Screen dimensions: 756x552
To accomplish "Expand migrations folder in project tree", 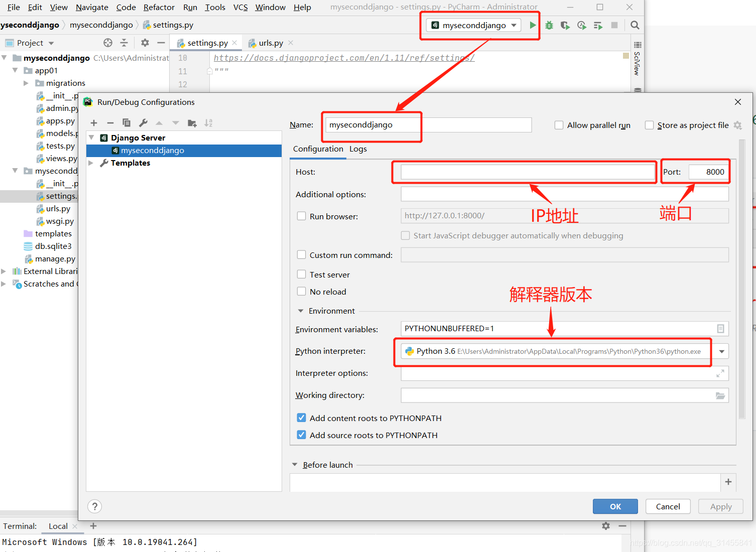I will pos(26,83).
